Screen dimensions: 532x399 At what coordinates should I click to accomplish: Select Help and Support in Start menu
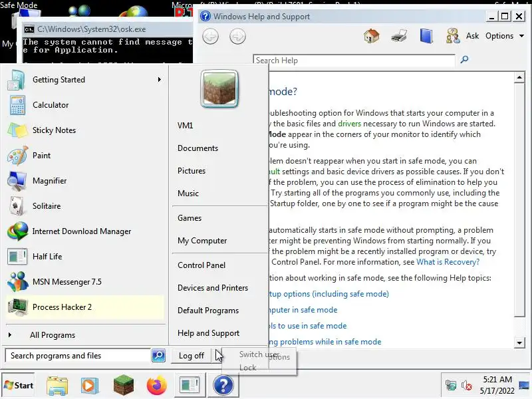coord(208,333)
